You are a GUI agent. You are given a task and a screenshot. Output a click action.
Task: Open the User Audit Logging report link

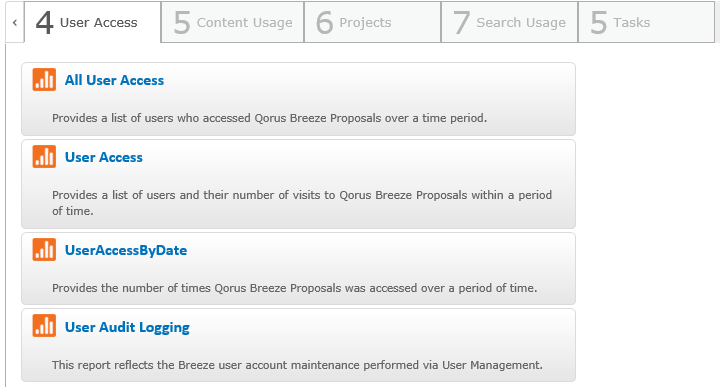point(127,327)
